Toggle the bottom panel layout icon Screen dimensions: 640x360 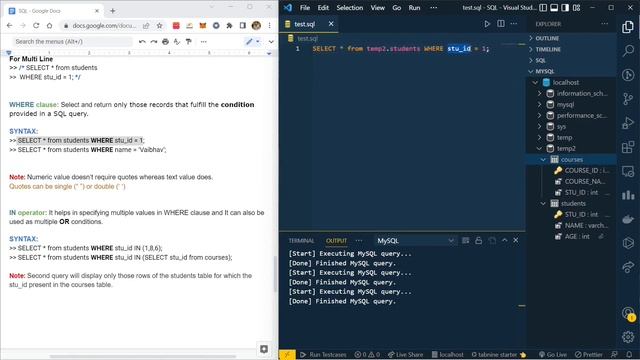554,8
